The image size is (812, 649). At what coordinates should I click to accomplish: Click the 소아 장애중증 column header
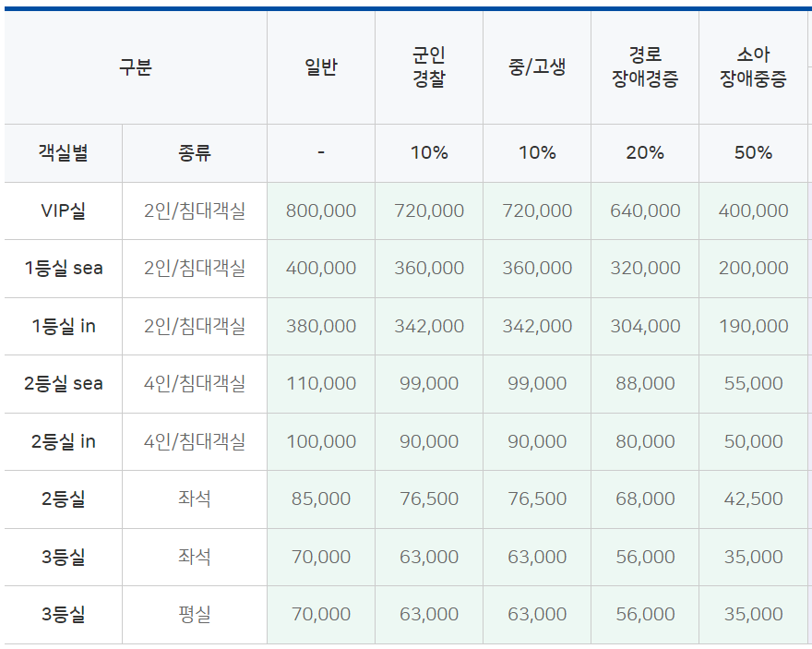(x=752, y=65)
